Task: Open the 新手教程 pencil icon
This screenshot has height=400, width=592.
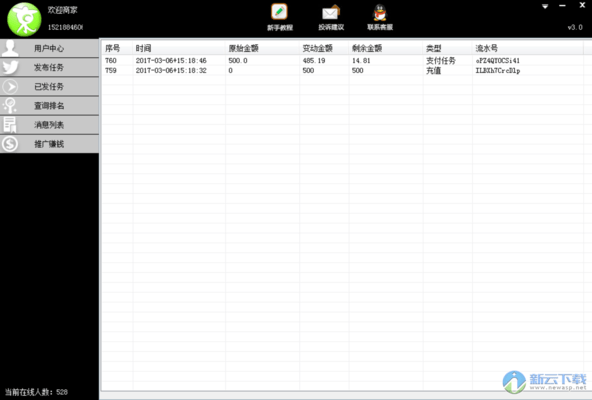Action: 279,12
